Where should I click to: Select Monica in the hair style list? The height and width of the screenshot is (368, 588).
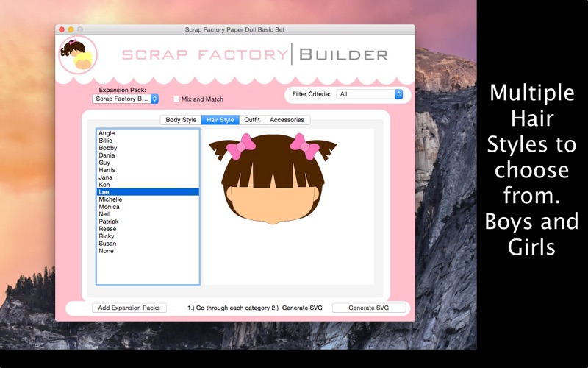point(148,207)
